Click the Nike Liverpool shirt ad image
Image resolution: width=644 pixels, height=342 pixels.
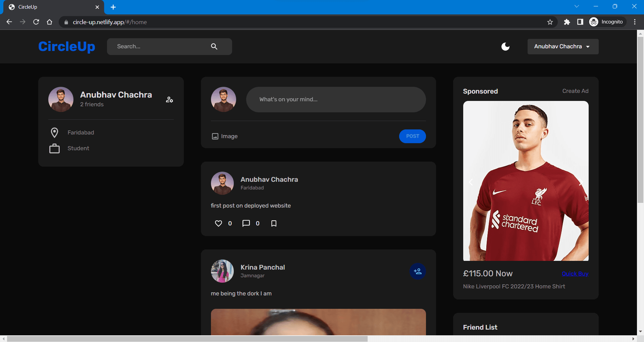click(526, 181)
